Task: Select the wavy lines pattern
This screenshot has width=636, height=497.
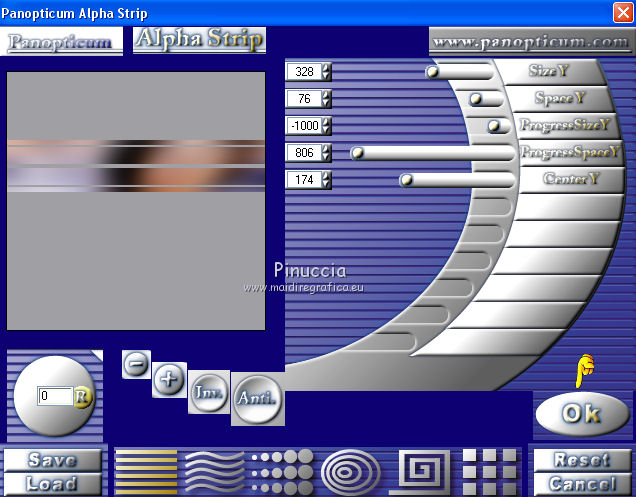Action: pos(214,472)
